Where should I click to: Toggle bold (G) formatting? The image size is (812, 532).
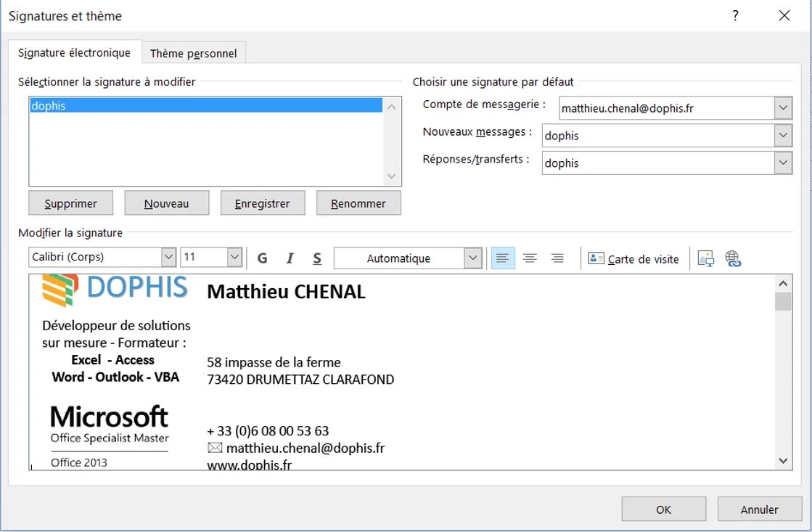[x=262, y=258]
